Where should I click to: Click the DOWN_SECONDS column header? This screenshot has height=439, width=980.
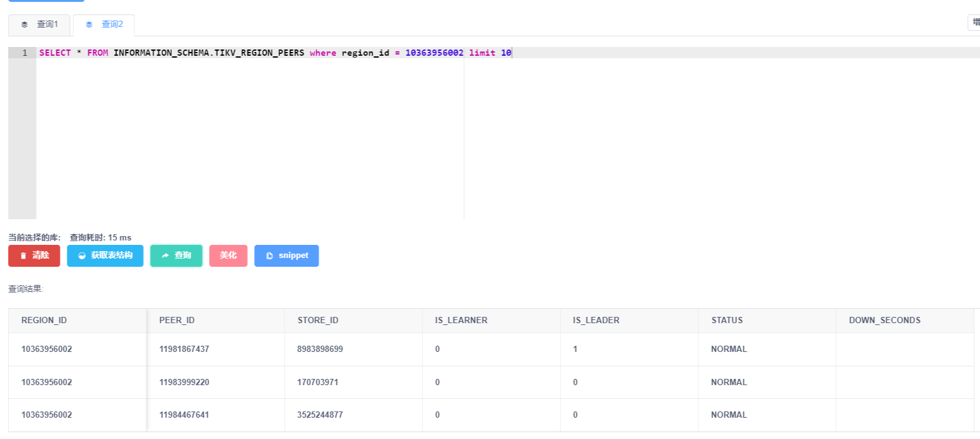point(884,320)
